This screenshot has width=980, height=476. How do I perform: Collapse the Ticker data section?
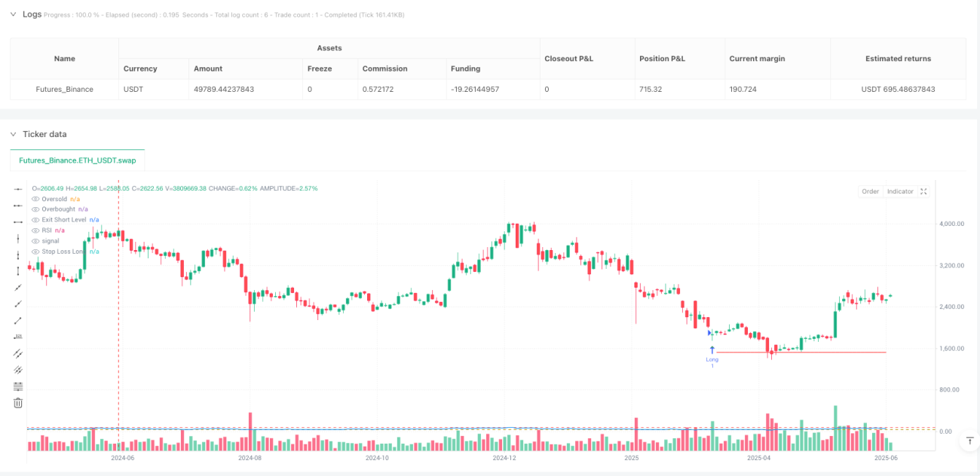click(x=13, y=134)
